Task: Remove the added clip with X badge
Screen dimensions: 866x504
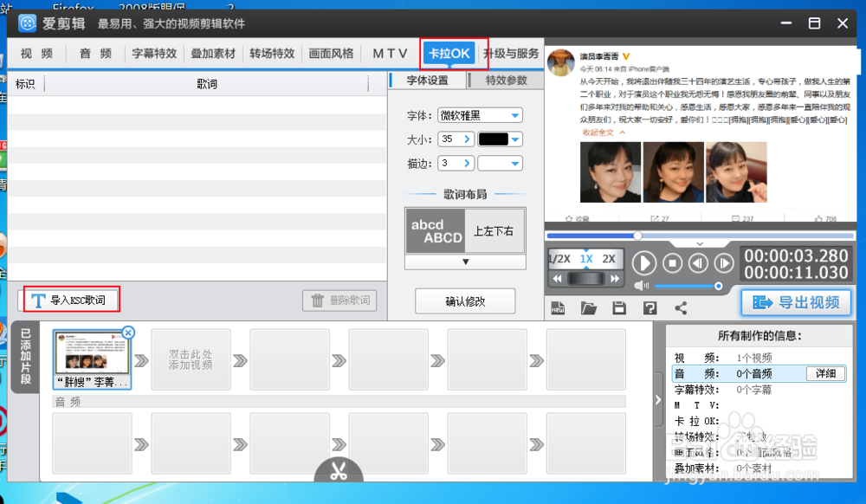Action: (x=128, y=333)
